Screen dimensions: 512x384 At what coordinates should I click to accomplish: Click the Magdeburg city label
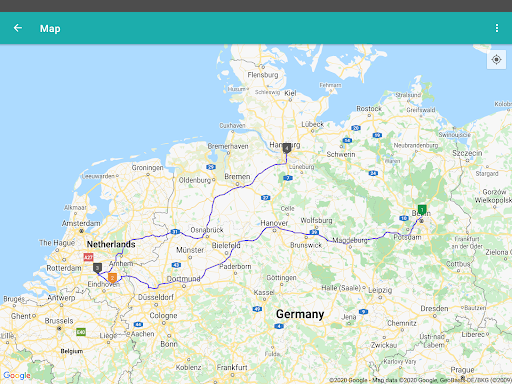tap(350, 240)
